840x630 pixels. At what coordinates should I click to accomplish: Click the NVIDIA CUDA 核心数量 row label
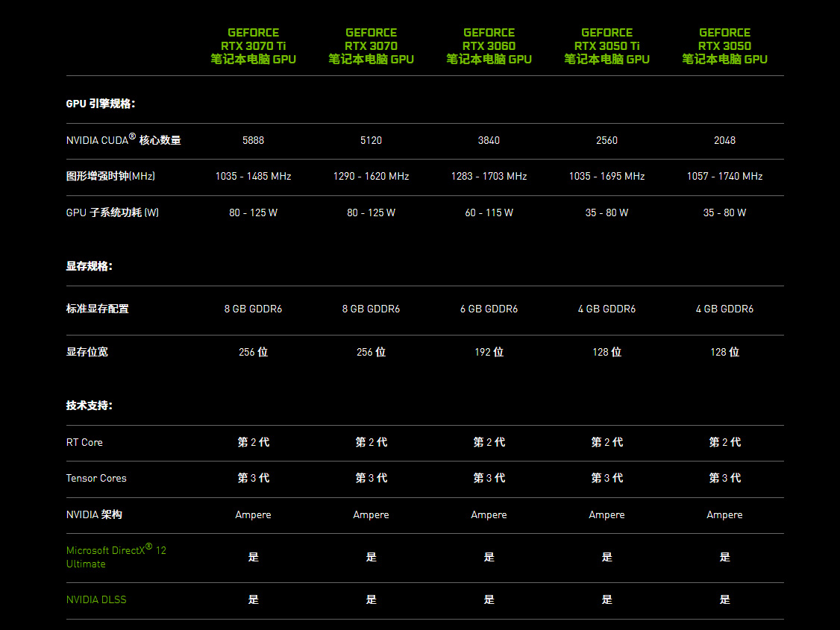point(123,139)
